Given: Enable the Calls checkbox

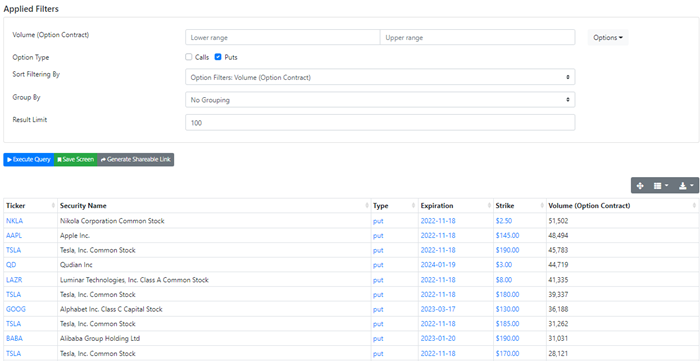Looking at the screenshot, I should (188, 57).
